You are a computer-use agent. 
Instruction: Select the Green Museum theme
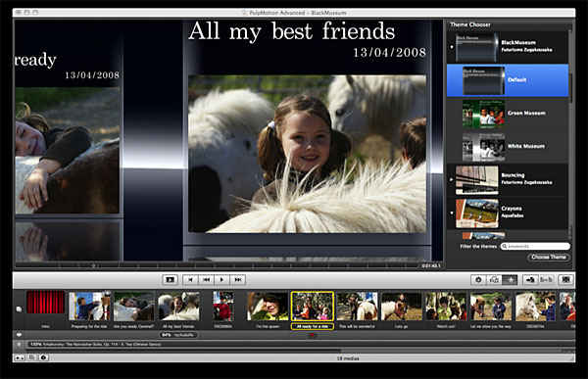(508, 114)
